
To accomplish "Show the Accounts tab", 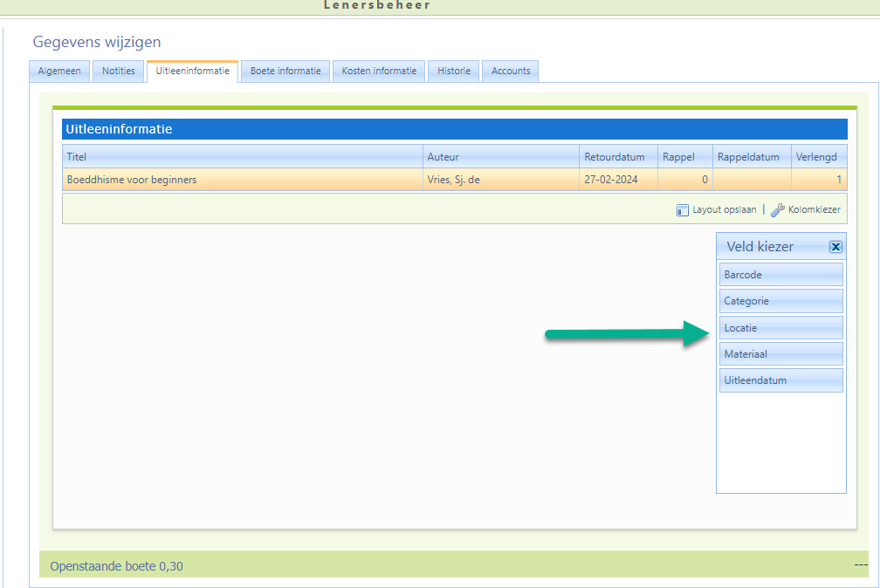I will [511, 72].
